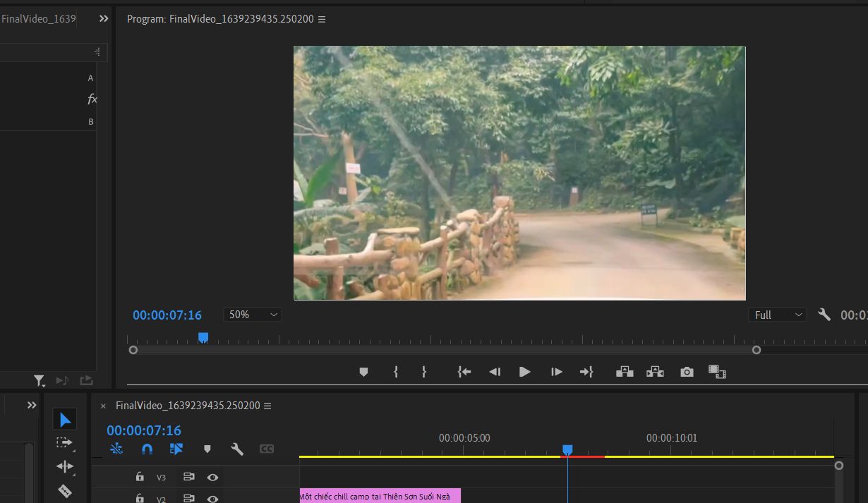Open the Program monitor panel menu
This screenshot has height=503, width=868.
click(322, 20)
